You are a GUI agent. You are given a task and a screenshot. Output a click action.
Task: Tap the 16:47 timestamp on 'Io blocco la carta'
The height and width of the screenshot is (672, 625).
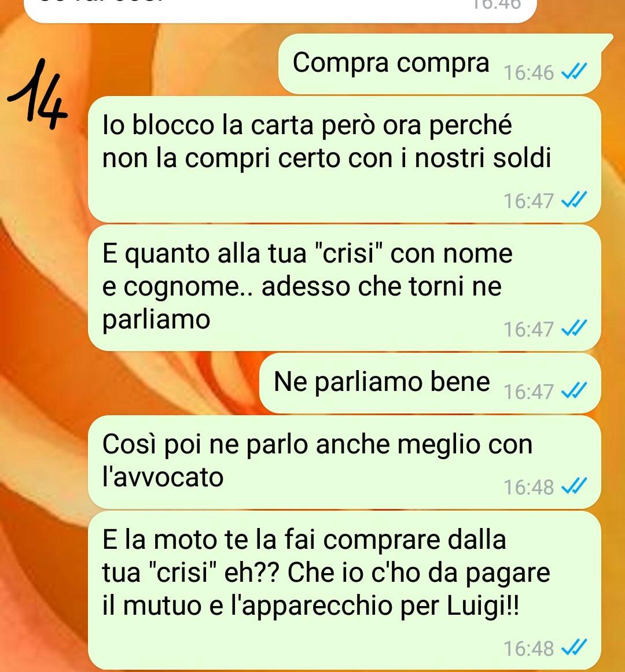[528, 201]
